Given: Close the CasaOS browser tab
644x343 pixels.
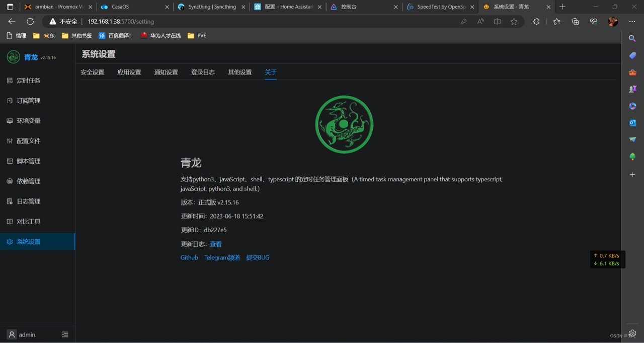Looking at the screenshot, I should 167,7.
